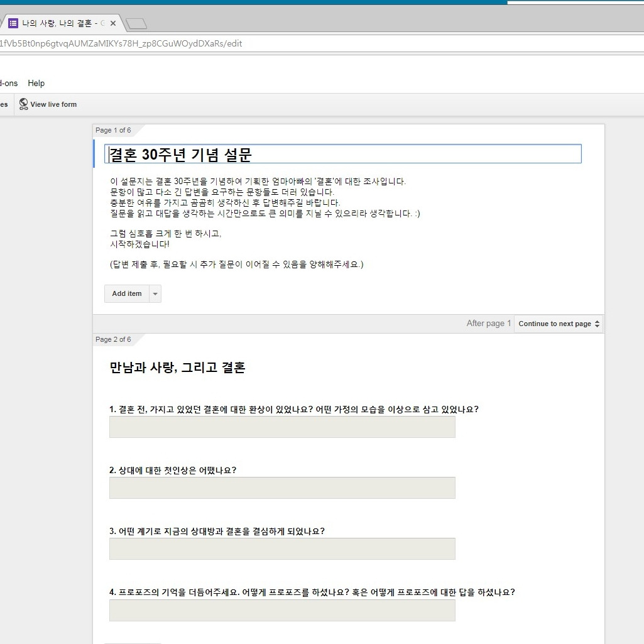The height and width of the screenshot is (644, 644).
Task: Select question 3 about 결혼을 결심
Action: [x=217, y=531]
